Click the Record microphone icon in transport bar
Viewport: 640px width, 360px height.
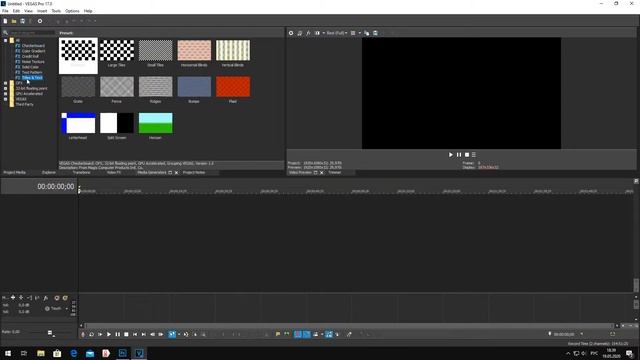[x=83, y=334]
